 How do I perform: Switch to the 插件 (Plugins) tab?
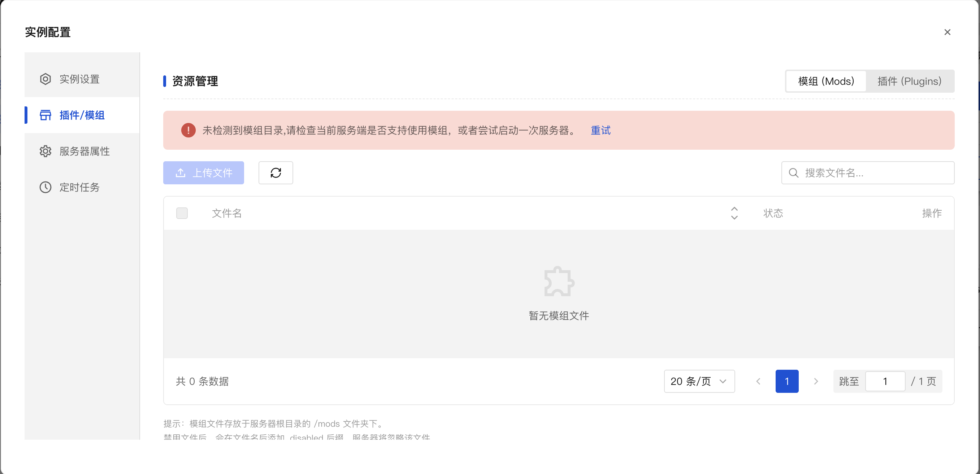pos(909,81)
